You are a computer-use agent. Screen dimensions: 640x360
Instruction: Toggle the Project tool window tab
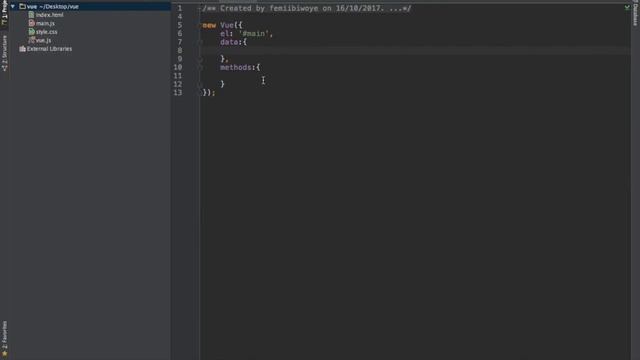click(4, 13)
